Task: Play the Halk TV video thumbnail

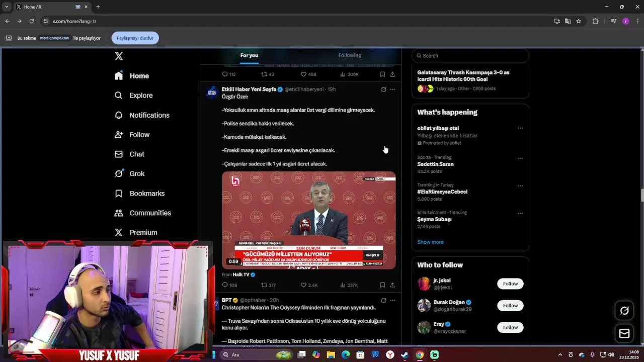Action: point(309,220)
